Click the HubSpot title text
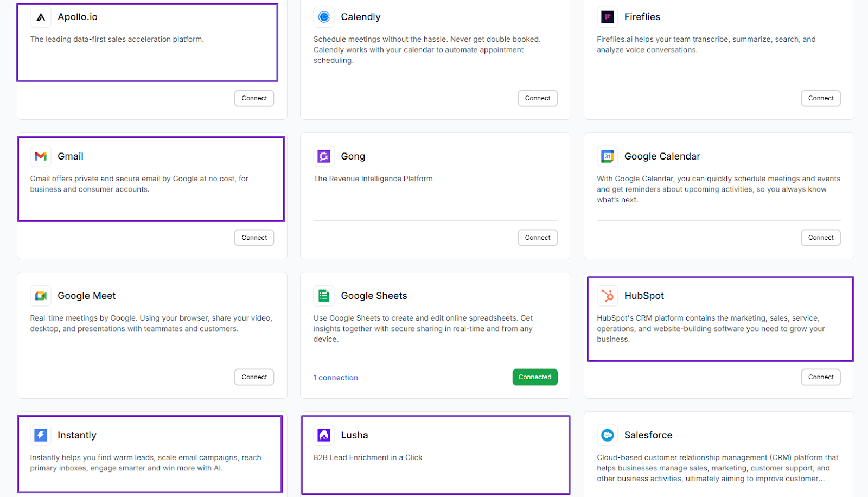The height and width of the screenshot is (497, 868). 644,296
